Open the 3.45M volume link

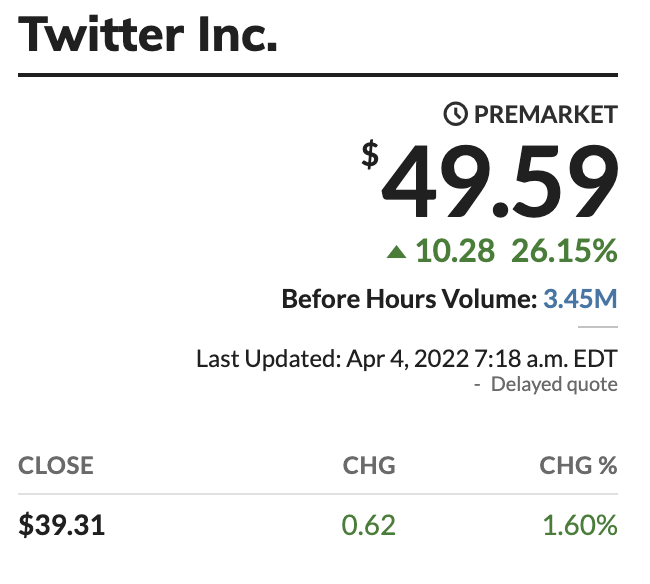coord(580,298)
